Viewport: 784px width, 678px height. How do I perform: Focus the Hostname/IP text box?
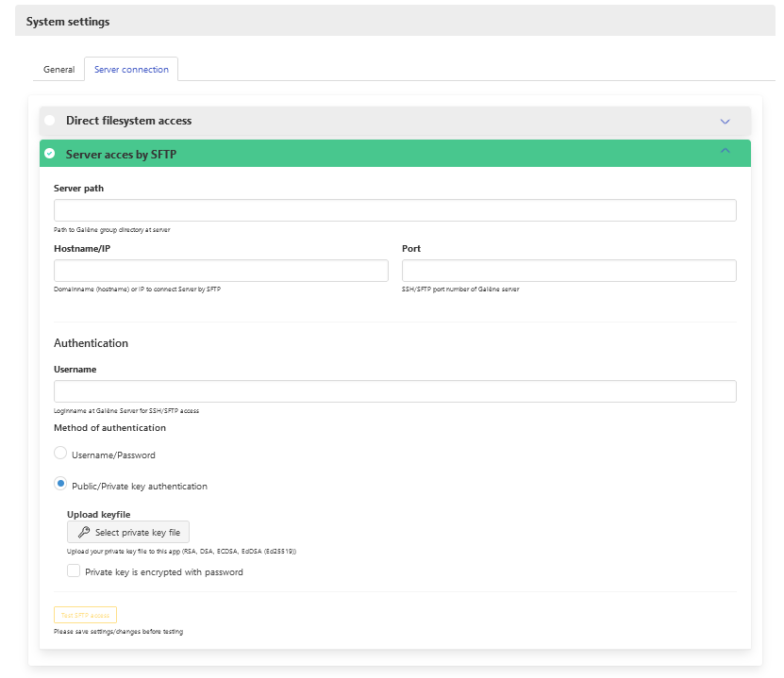point(221,271)
